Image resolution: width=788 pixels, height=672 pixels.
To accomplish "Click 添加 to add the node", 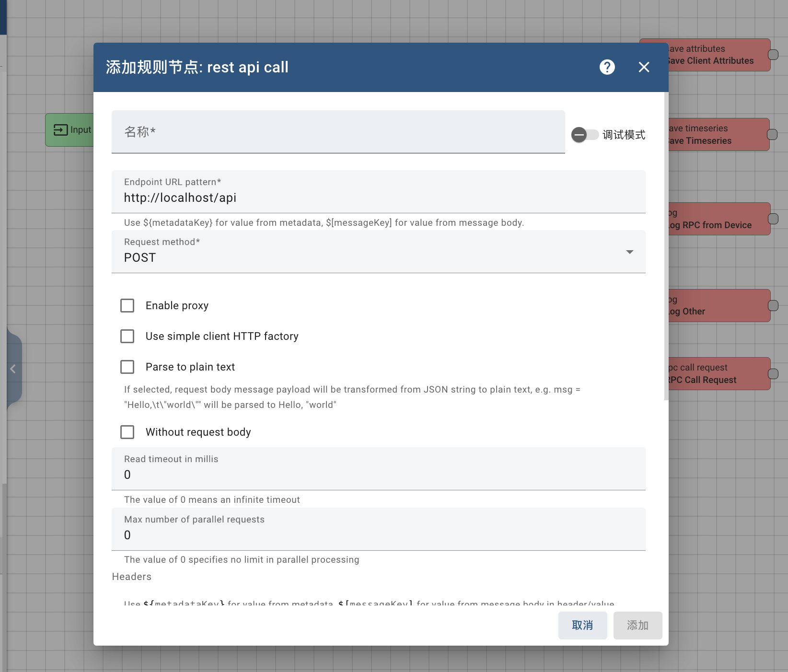I will (x=637, y=626).
